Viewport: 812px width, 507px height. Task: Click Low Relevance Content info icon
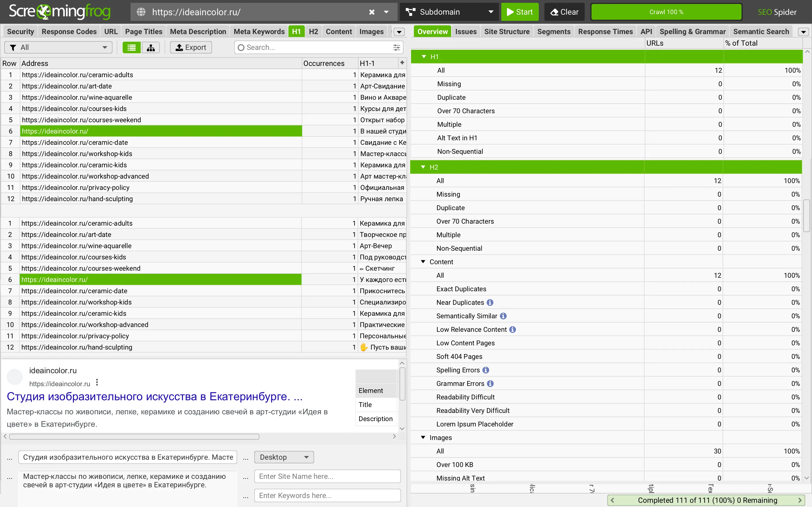coord(512,330)
